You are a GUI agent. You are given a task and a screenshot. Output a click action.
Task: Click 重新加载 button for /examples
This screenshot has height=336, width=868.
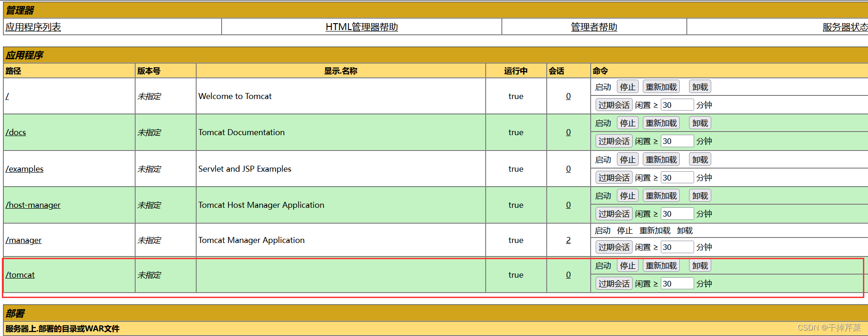661,160
